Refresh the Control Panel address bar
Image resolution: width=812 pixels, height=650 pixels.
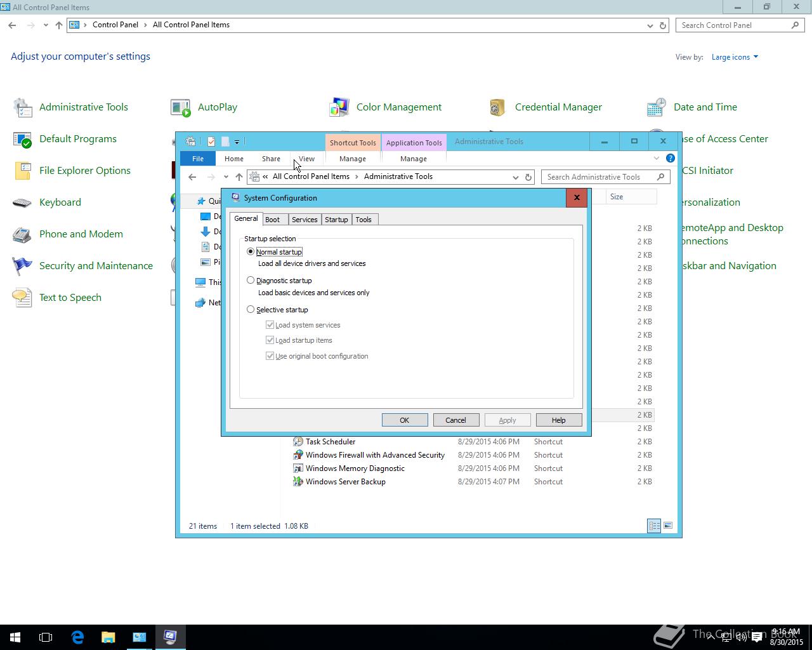(x=663, y=25)
